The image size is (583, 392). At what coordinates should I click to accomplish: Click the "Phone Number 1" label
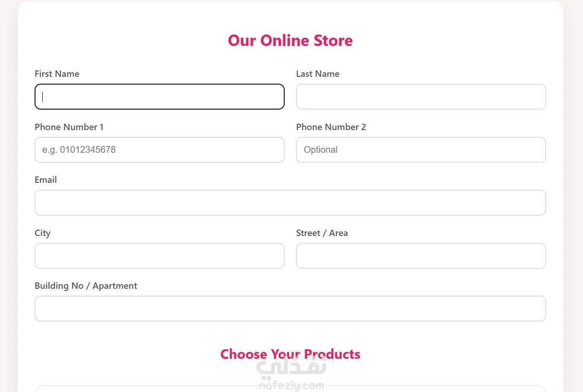point(69,127)
